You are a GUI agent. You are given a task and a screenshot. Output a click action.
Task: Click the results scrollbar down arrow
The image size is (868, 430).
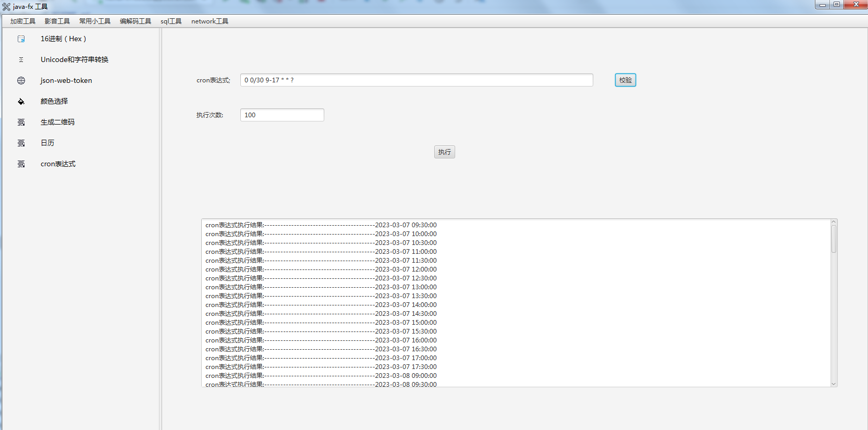pyautogui.click(x=834, y=384)
